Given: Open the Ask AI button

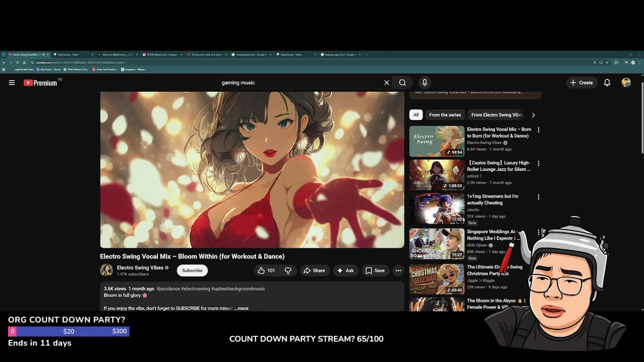Looking at the screenshot, I should point(345,270).
